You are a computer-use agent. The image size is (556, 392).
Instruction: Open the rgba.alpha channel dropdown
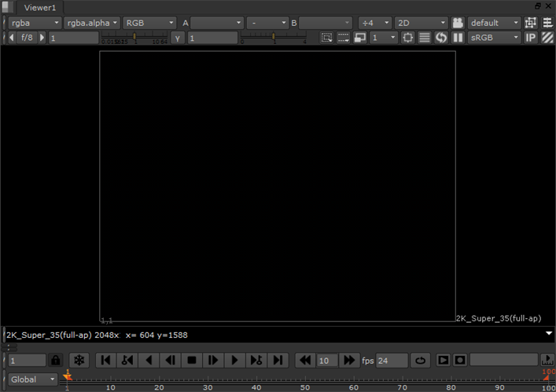[x=92, y=23]
